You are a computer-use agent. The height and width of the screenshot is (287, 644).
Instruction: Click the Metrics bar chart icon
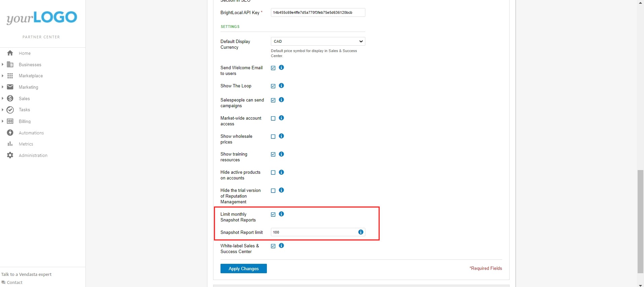coord(10,144)
